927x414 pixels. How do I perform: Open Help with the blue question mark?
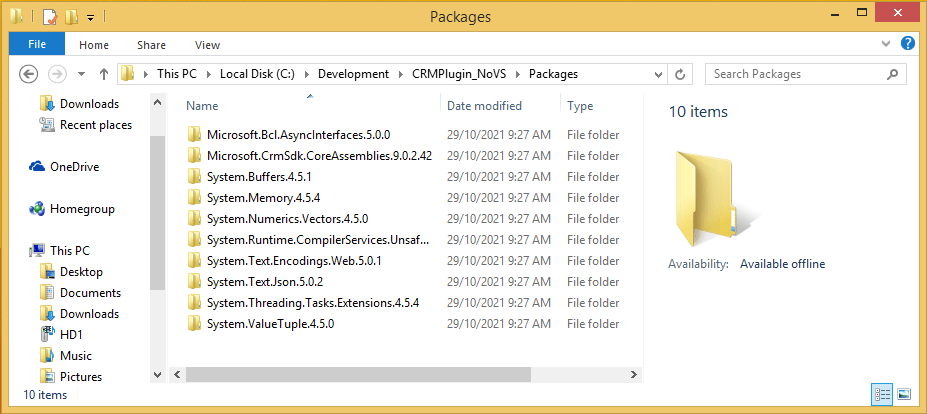point(908,44)
